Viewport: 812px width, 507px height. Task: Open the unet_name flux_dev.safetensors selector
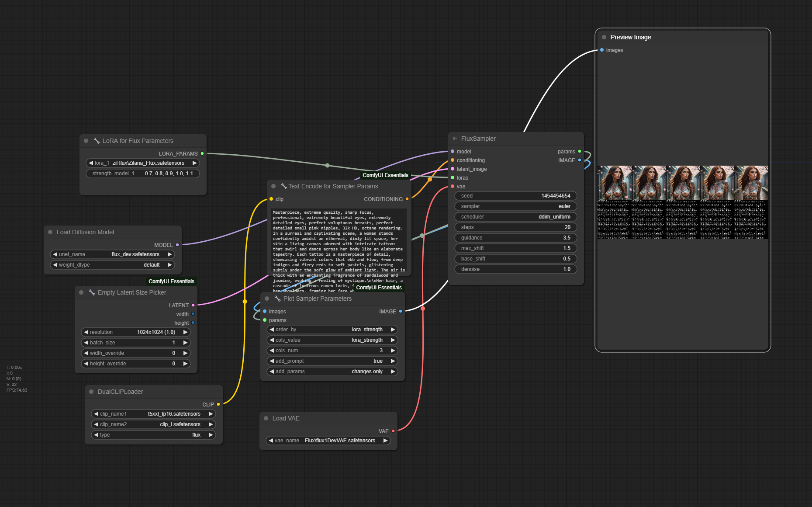tap(112, 254)
